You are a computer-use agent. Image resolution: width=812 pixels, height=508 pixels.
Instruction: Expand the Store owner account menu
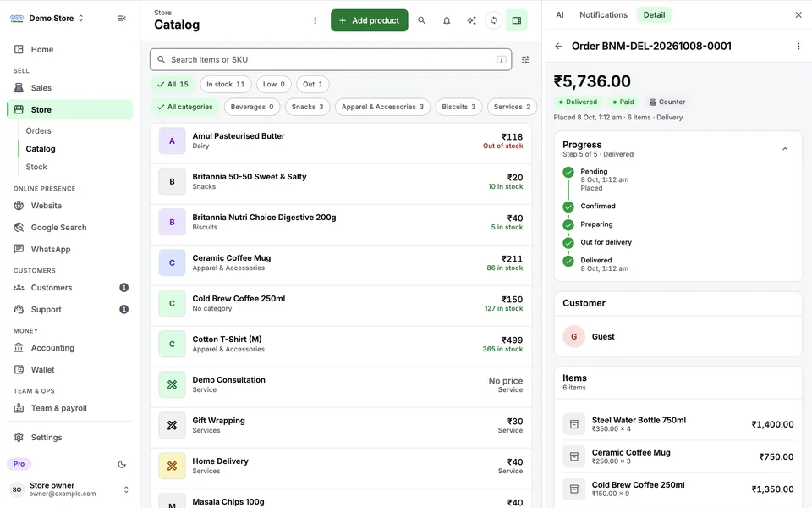[x=70, y=489]
